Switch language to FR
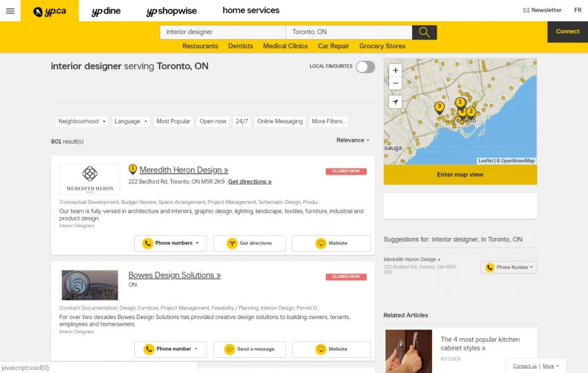Image resolution: width=588 pixels, height=373 pixels. point(578,10)
